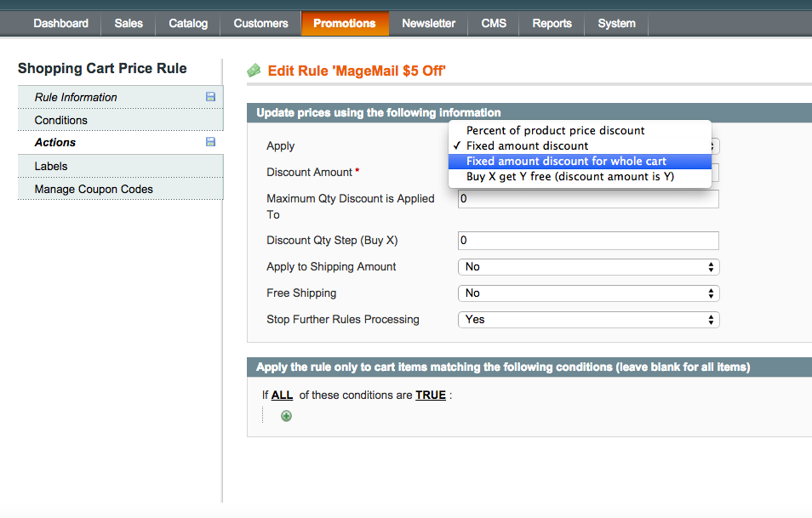This screenshot has width=812, height=518.
Task: Open the Promotions menu
Action: click(x=345, y=24)
